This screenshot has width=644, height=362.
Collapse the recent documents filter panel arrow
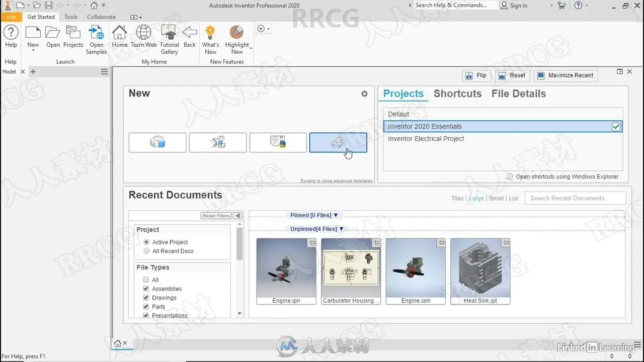[x=237, y=216]
